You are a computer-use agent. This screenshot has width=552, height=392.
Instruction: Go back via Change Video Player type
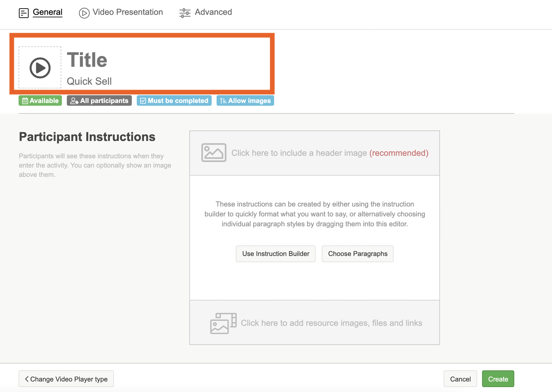tap(66, 379)
